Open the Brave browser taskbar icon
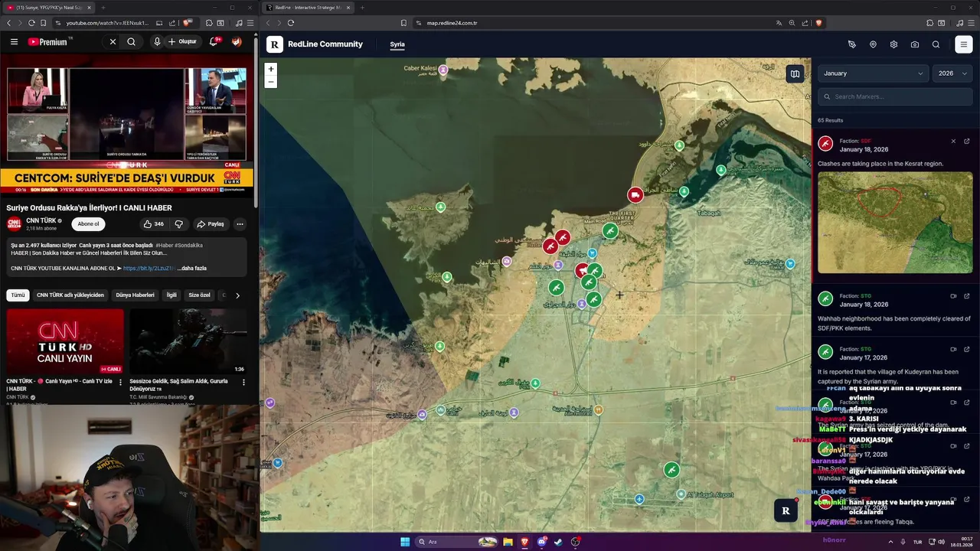This screenshot has height=551, width=980. pos(524,542)
